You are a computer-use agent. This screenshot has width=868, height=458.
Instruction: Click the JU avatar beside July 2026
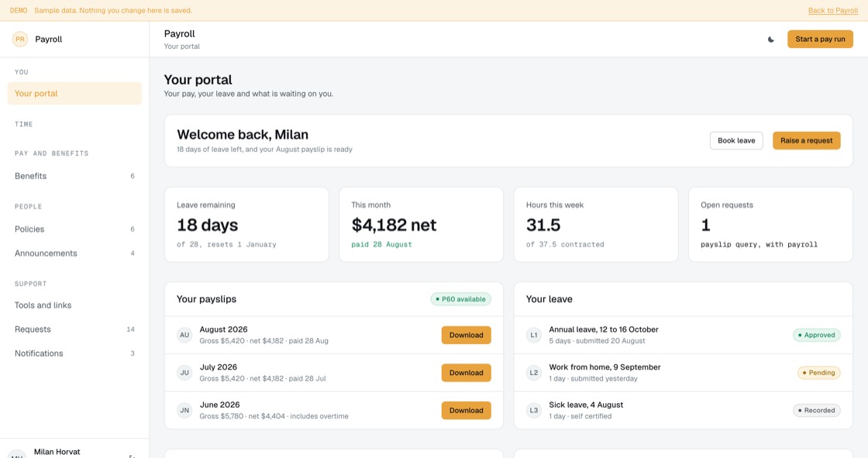click(x=184, y=373)
